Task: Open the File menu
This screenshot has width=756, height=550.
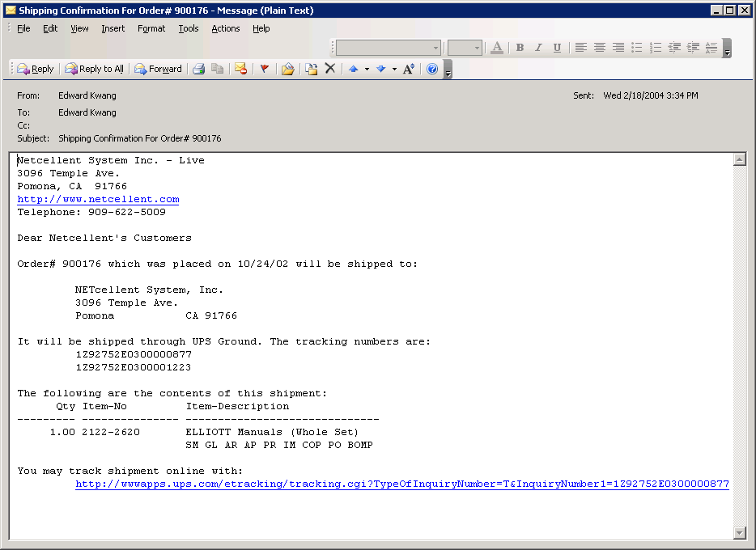Action: point(23,28)
